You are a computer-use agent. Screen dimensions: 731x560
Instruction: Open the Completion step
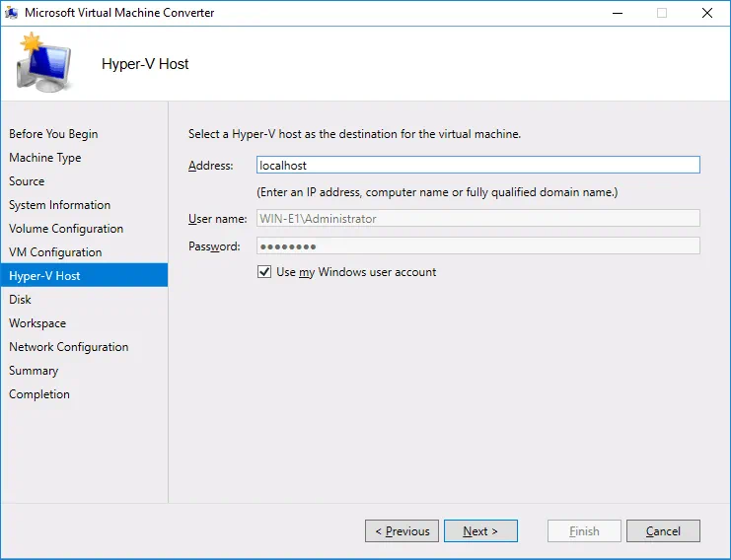(39, 394)
